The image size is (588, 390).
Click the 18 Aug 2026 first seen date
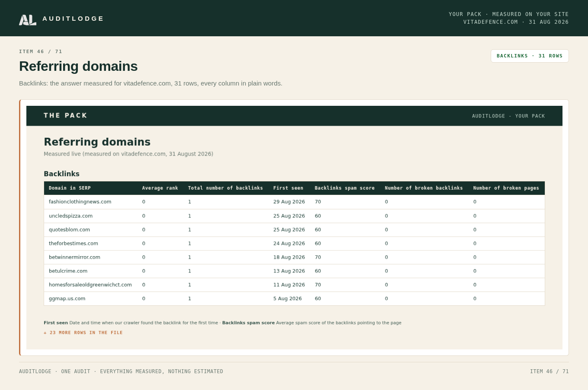point(289,257)
